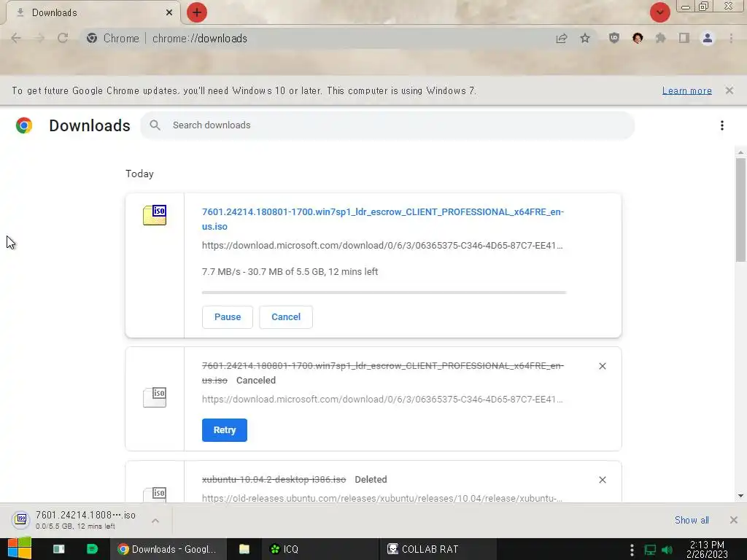
Task: Open source URL of the active download
Action: [x=382, y=246]
